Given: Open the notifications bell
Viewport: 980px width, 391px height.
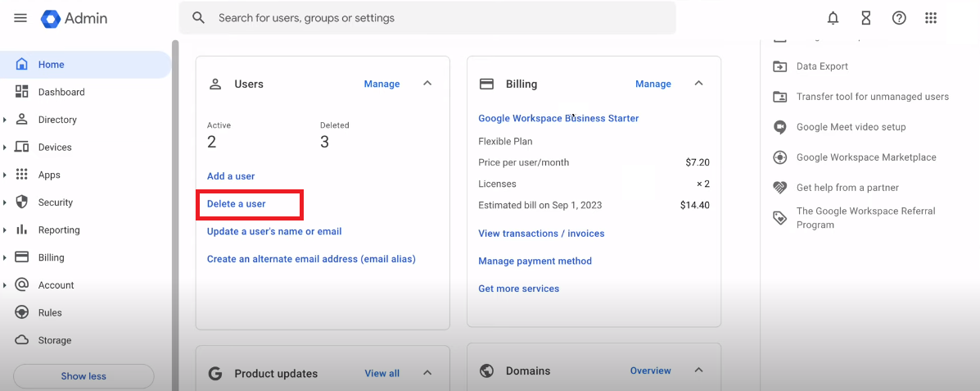Looking at the screenshot, I should [x=833, y=18].
